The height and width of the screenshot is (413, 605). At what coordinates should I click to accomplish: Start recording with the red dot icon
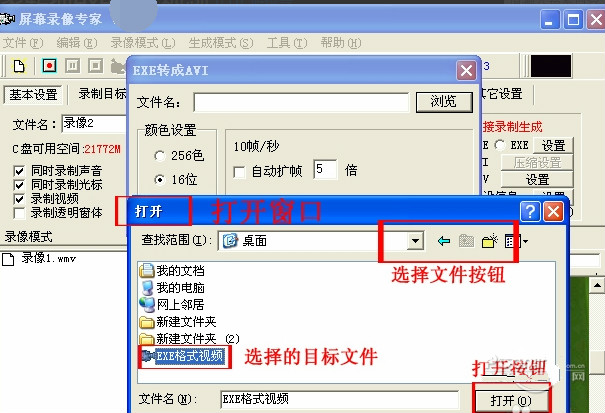coord(49,66)
